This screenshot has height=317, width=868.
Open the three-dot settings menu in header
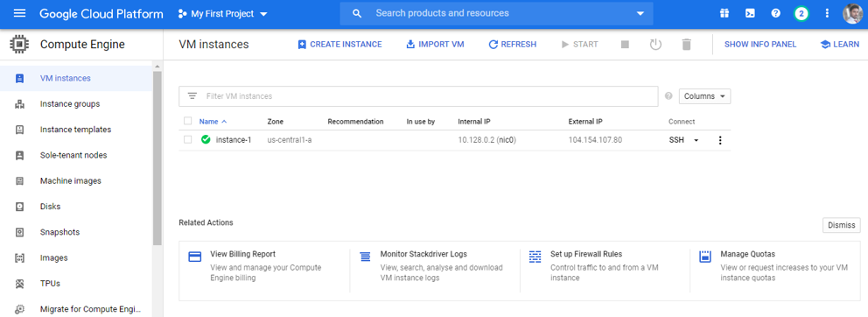[827, 14]
